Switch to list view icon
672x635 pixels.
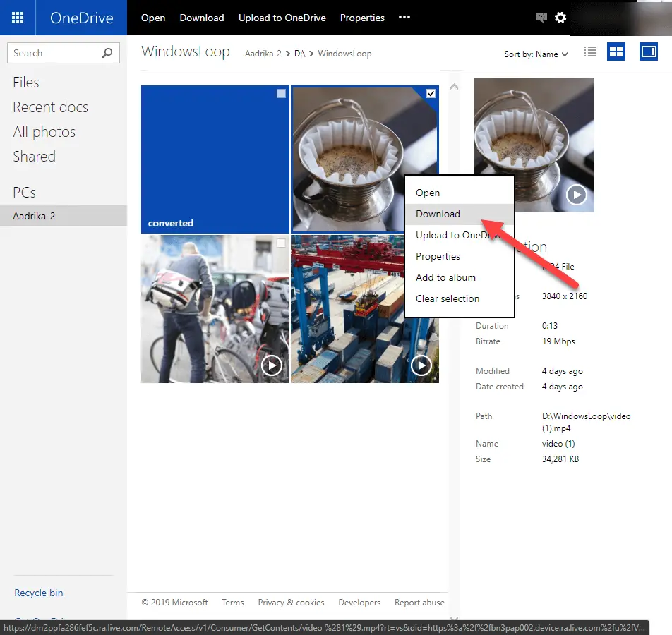coord(590,52)
